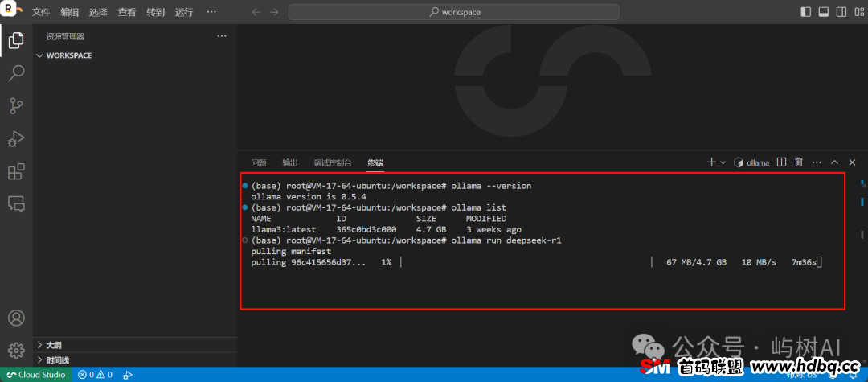Open the terminal launch profile dropdown arrow
The image size is (868, 382).
(x=723, y=162)
